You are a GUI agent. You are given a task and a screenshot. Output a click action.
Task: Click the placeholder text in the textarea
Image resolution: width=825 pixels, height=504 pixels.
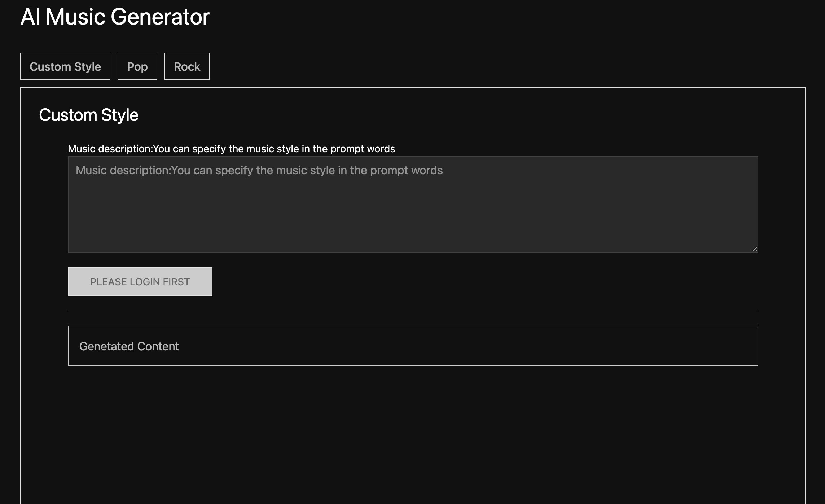(259, 170)
